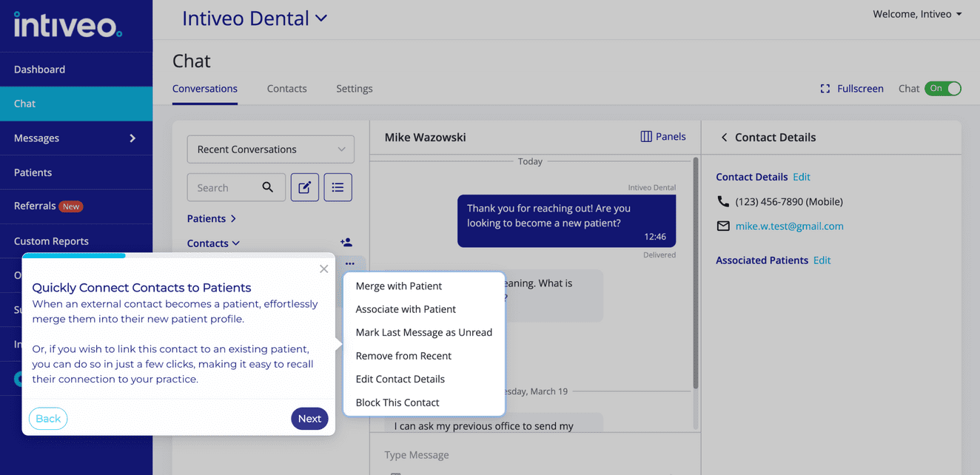Click the Next button in tour
This screenshot has height=475, width=980.
[x=309, y=419]
